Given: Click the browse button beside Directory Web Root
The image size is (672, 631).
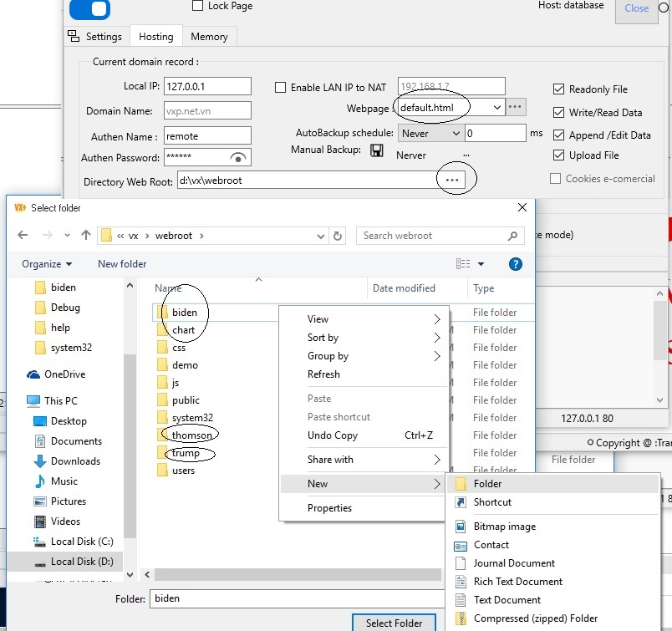Looking at the screenshot, I should pos(452,180).
